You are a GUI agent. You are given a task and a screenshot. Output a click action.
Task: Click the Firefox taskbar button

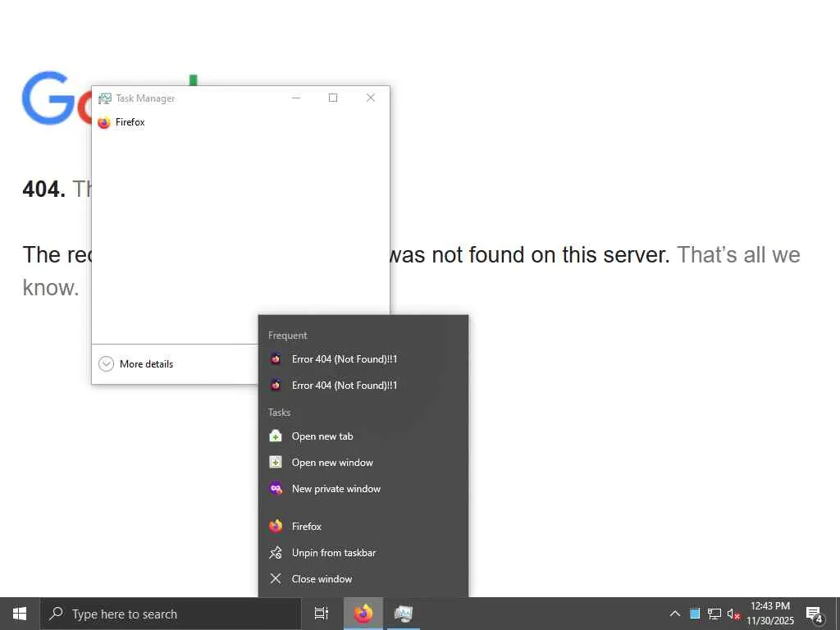click(363, 614)
